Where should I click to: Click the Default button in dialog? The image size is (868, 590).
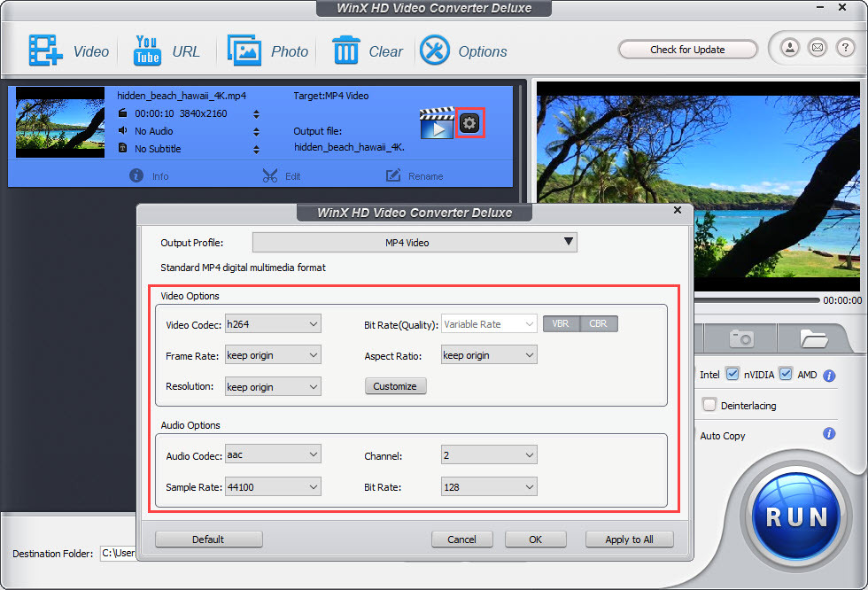pos(209,540)
